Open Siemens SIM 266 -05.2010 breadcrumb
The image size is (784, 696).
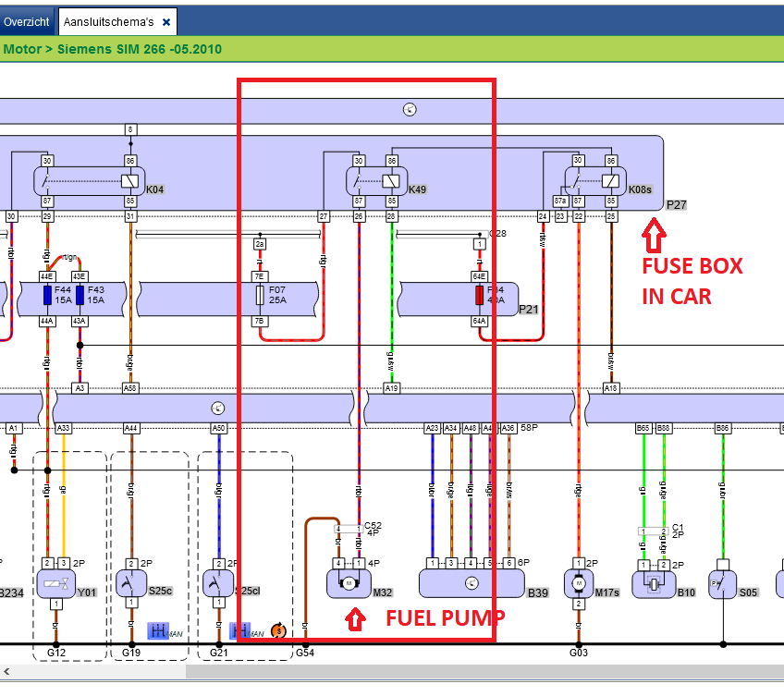pyautogui.click(x=140, y=49)
